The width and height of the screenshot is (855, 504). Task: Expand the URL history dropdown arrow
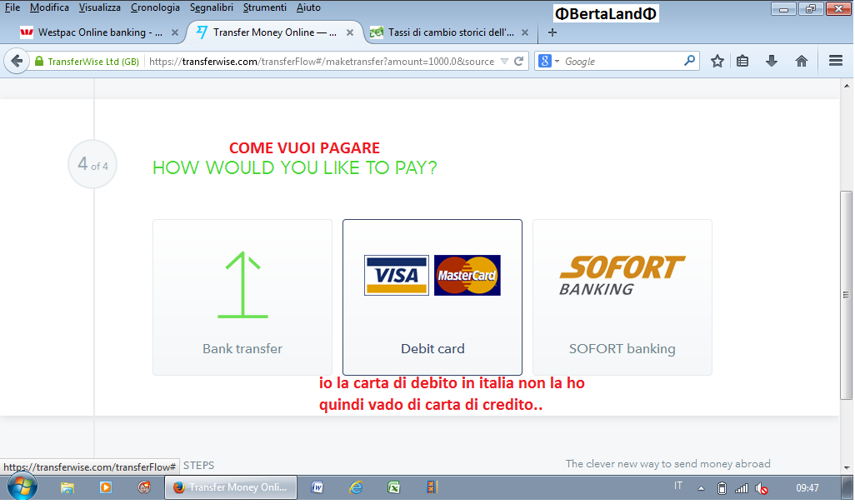[504, 61]
